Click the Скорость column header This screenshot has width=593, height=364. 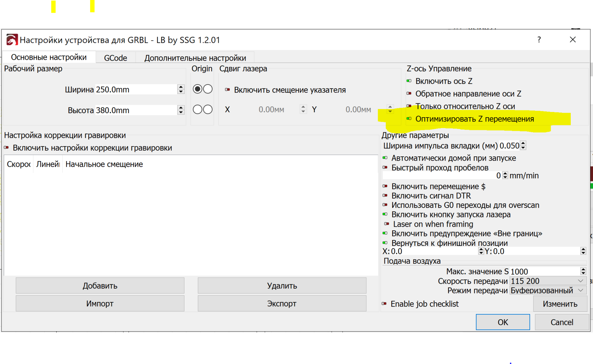[19, 164]
